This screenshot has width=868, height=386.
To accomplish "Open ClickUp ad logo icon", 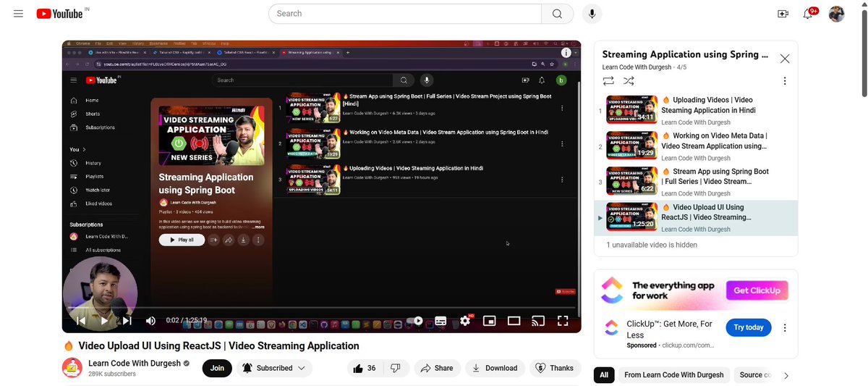I will tap(612, 327).
